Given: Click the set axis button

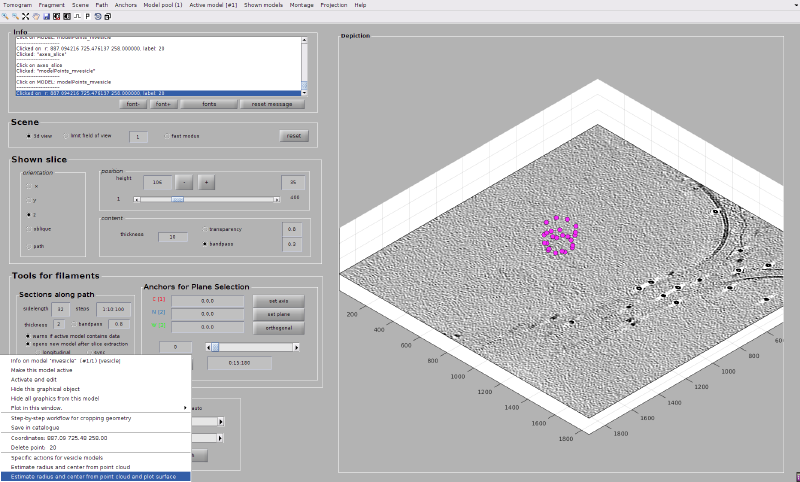Looking at the screenshot, I should (x=279, y=301).
